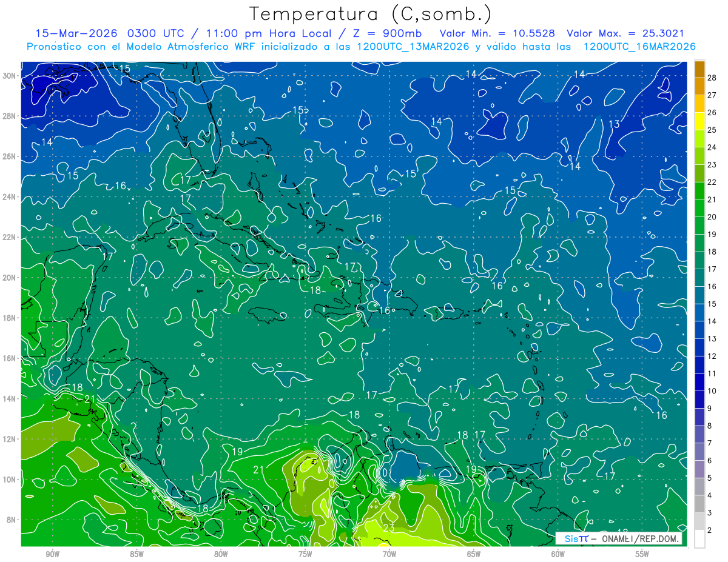The image size is (728, 562).
Task: Click the 8N latitude axis label
Action: (x=12, y=520)
